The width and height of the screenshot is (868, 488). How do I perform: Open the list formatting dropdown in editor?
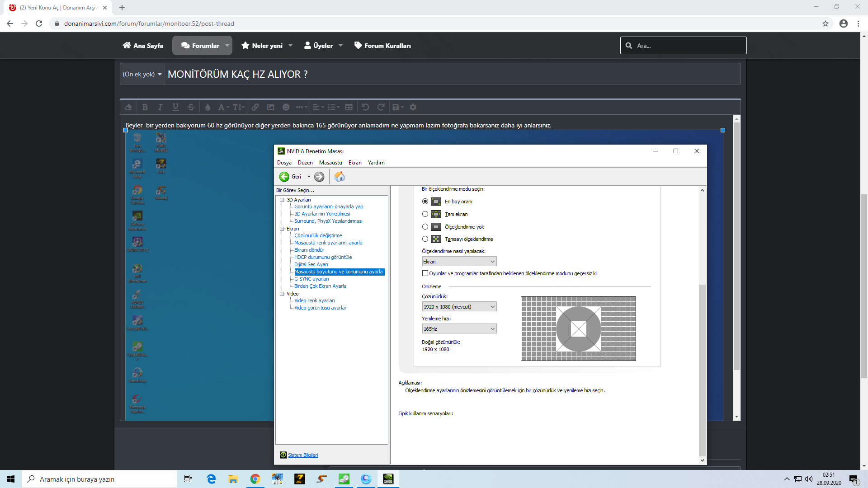click(334, 107)
